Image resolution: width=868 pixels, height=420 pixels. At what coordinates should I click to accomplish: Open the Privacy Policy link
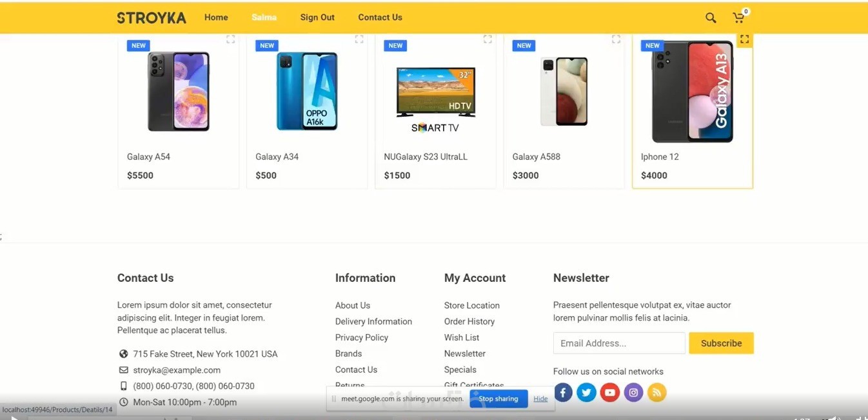click(362, 337)
